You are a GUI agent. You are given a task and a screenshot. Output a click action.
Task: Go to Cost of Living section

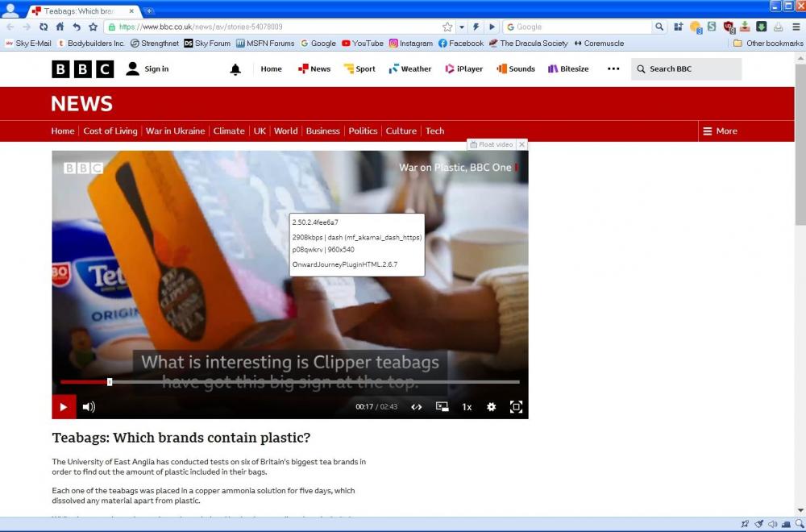pyautogui.click(x=110, y=131)
